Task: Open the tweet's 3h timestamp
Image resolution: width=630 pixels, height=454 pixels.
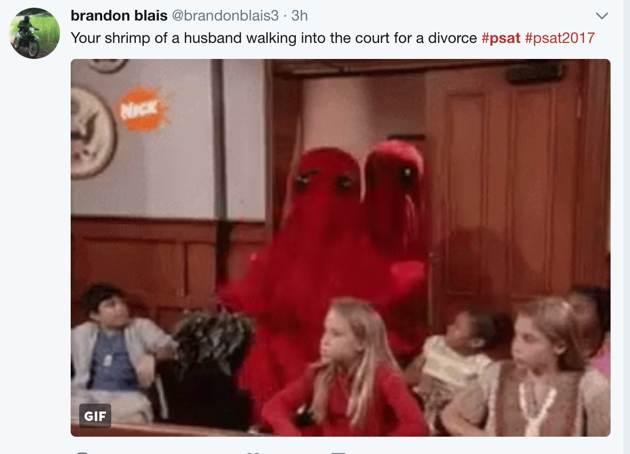Action: coord(299,16)
